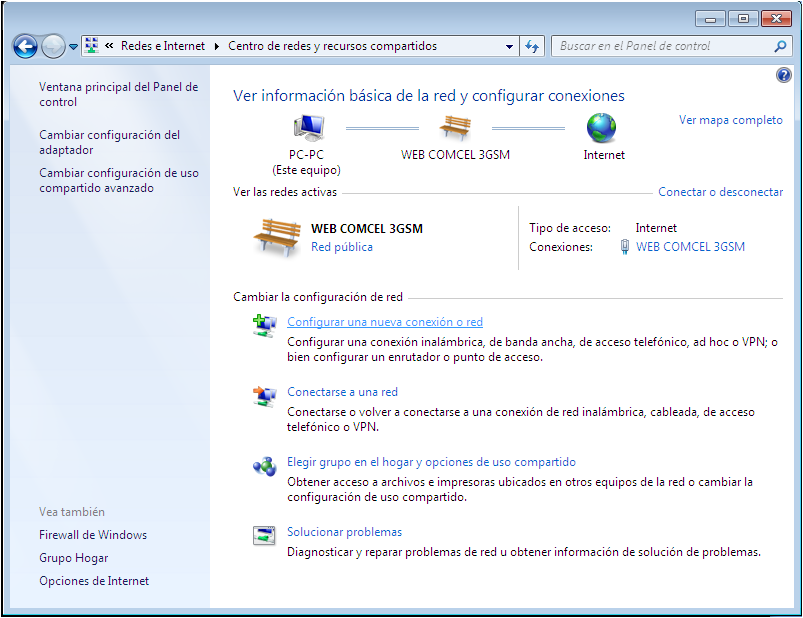Open Elegir grupo en el hogar link
Viewport: 803px width, 618px height.
(x=431, y=462)
